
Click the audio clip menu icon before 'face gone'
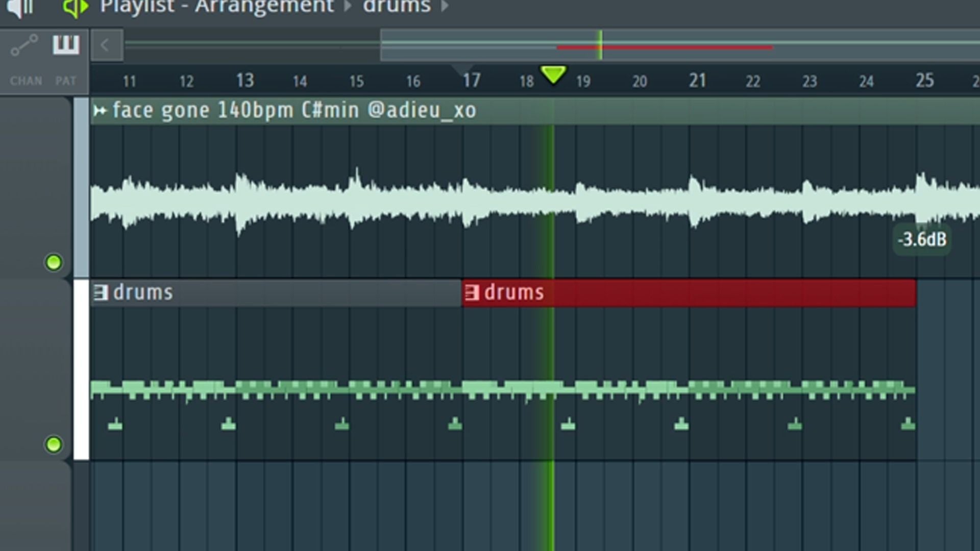(x=100, y=110)
